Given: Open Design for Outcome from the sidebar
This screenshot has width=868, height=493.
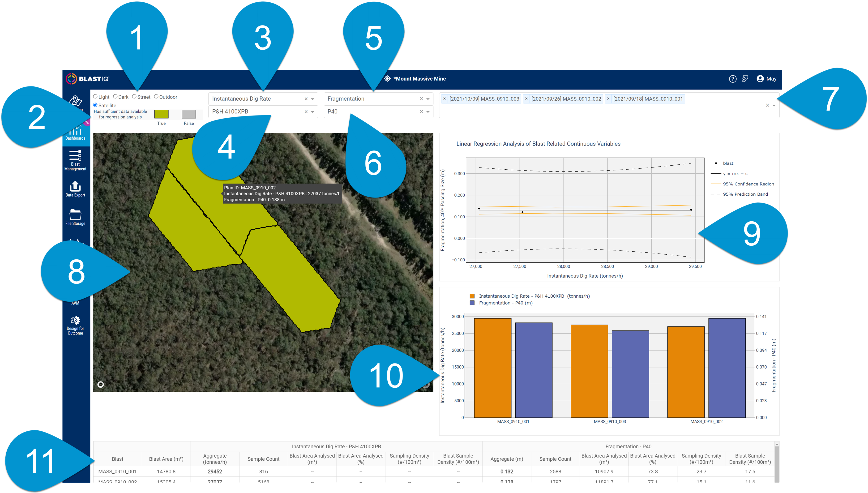Looking at the screenshot, I should click(x=75, y=326).
